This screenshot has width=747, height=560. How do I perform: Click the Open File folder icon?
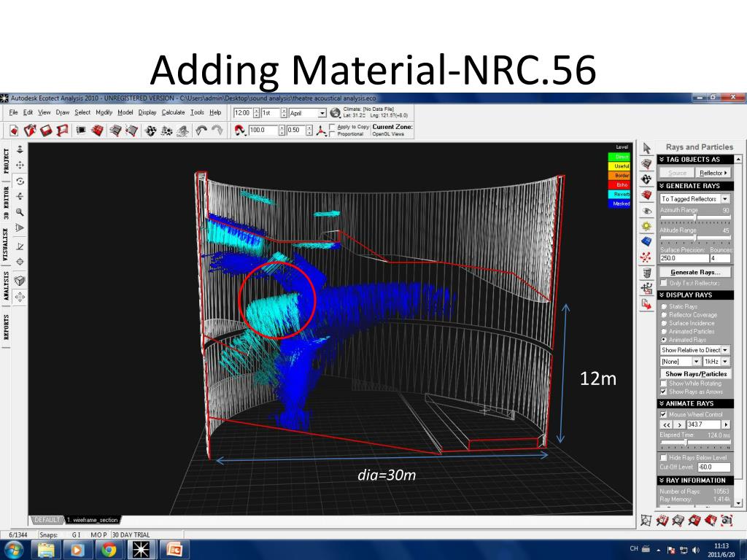point(30,130)
